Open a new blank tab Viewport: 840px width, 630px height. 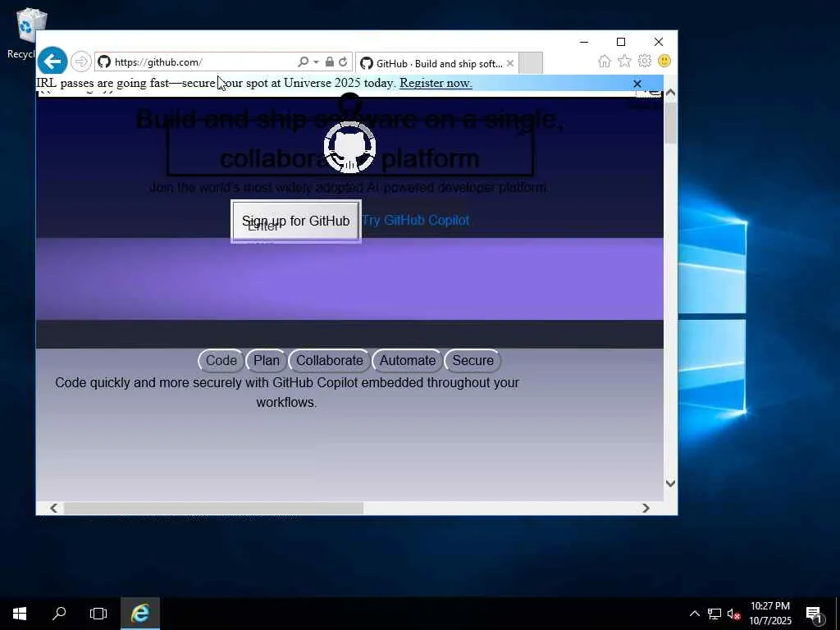(x=531, y=63)
